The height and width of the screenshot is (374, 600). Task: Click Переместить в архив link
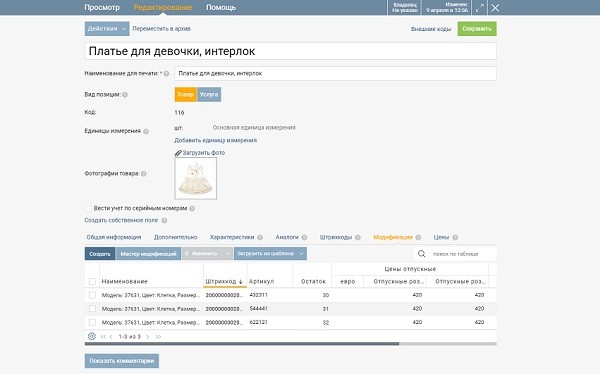tap(161, 29)
